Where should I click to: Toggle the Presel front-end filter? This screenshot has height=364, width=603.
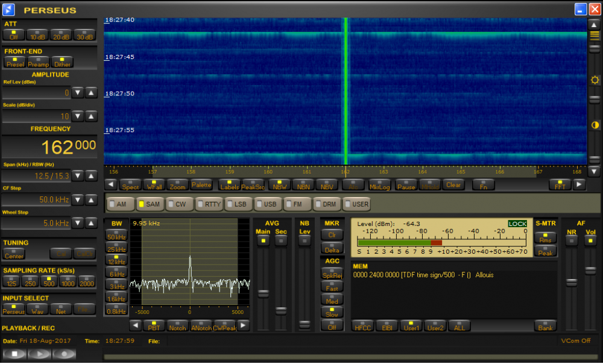tap(15, 62)
